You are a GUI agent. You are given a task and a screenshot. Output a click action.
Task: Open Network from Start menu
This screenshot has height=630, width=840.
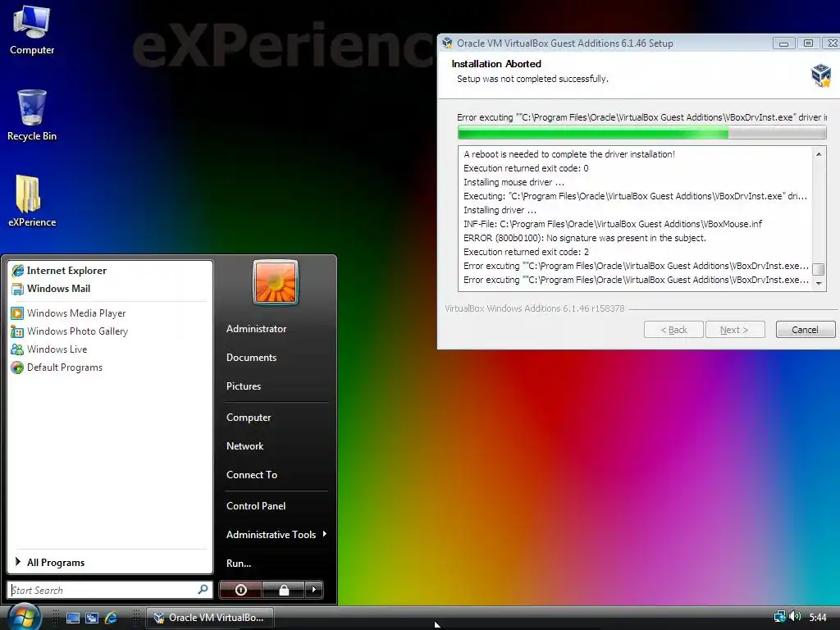point(244,446)
